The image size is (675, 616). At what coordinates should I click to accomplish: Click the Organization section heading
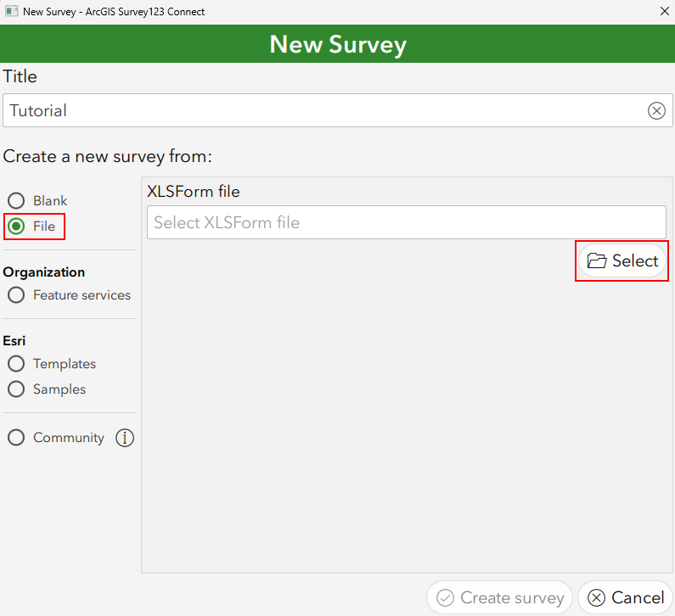[x=44, y=272]
